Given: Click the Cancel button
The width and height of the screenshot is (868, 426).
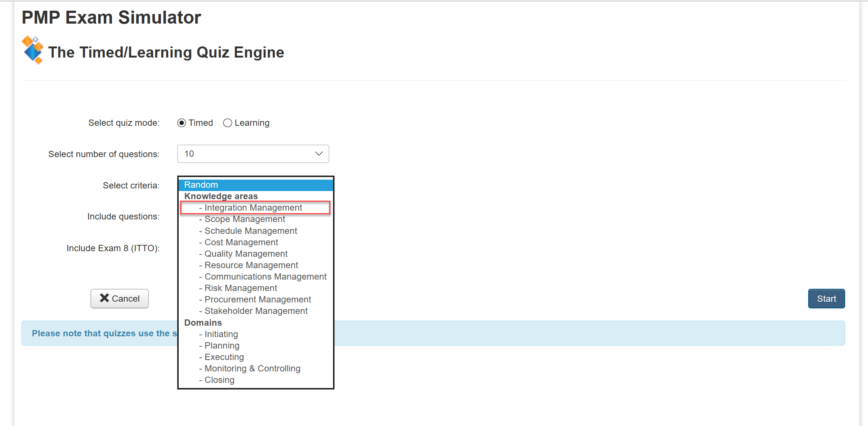Looking at the screenshot, I should click(120, 298).
